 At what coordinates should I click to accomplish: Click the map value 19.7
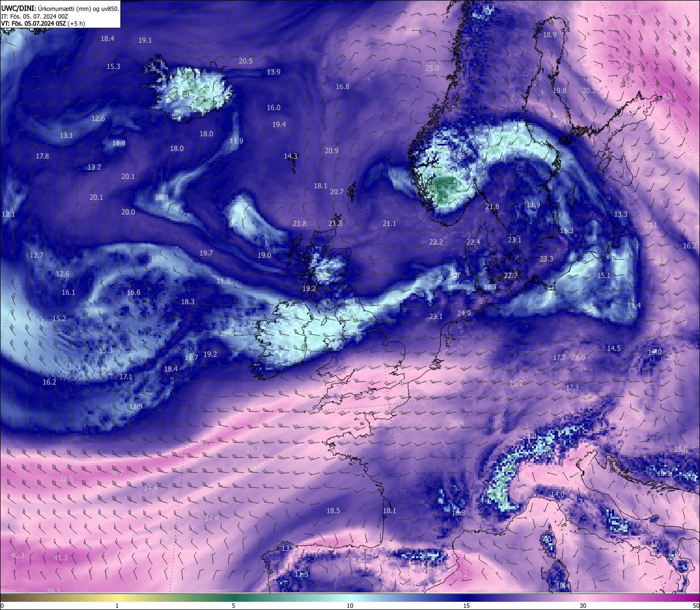pyautogui.click(x=206, y=253)
